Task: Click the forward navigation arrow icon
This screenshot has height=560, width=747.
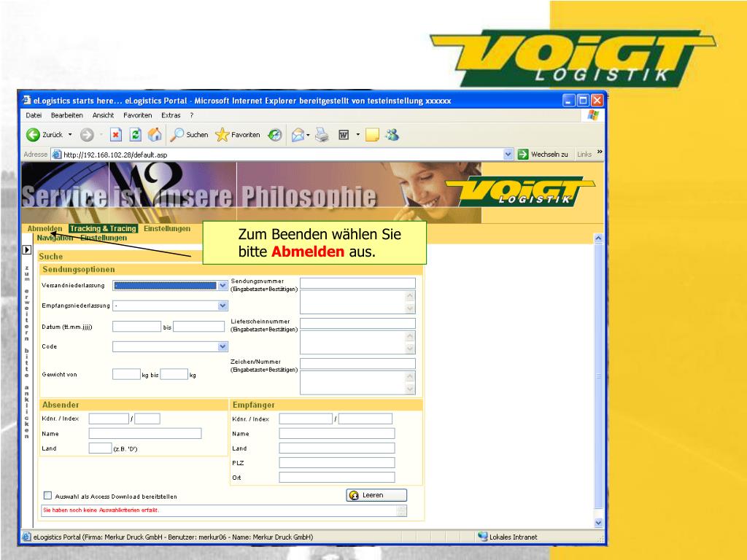Action: [x=87, y=135]
